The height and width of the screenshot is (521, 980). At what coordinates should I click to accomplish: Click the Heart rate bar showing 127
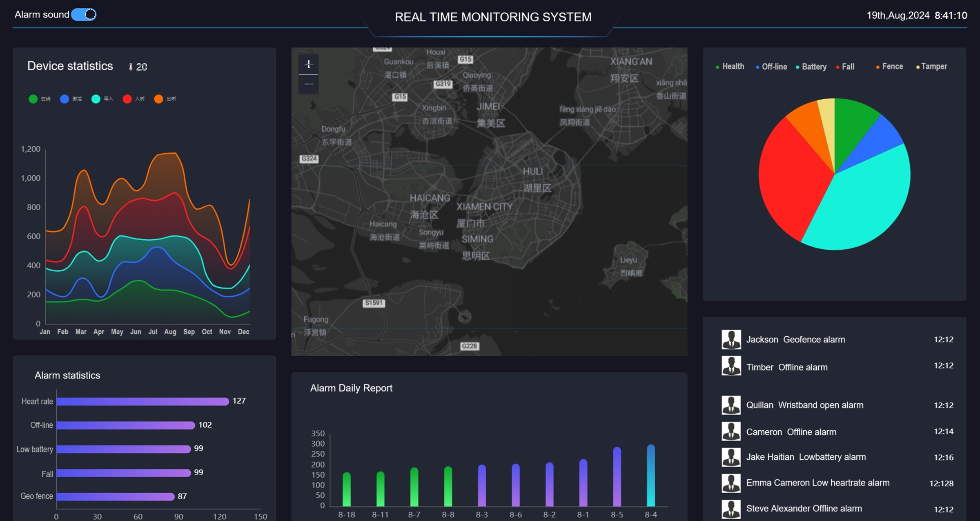(x=143, y=401)
